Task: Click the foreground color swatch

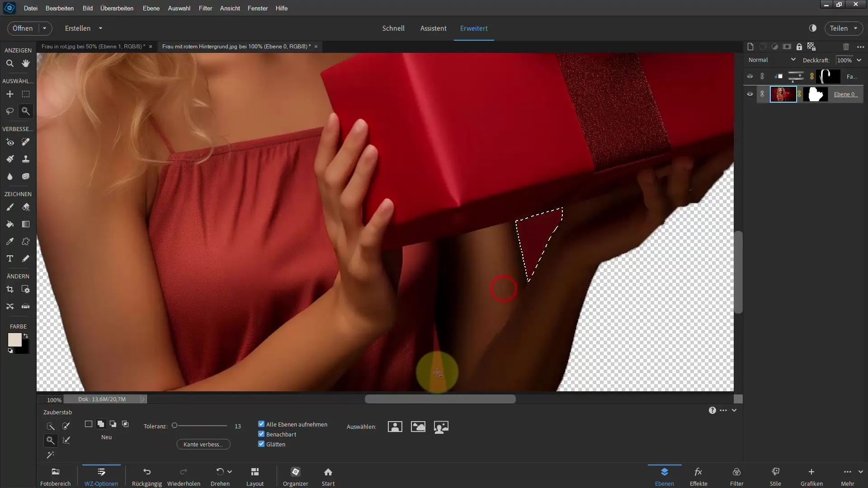Action: point(14,340)
